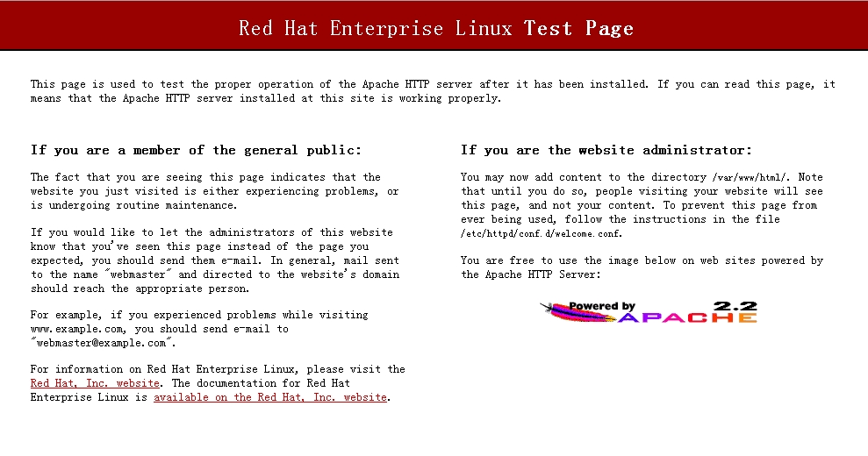Click the intro line starting 'This page is used to test'

(433, 84)
